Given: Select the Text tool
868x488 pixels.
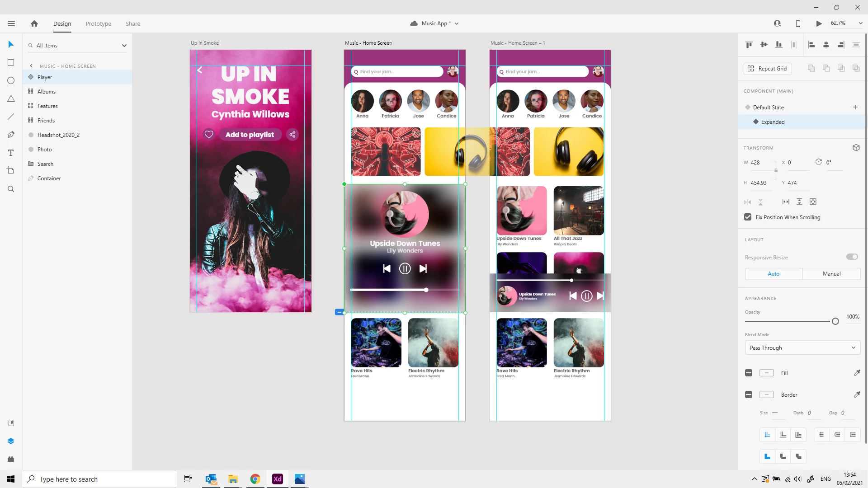Looking at the screenshot, I should (11, 153).
